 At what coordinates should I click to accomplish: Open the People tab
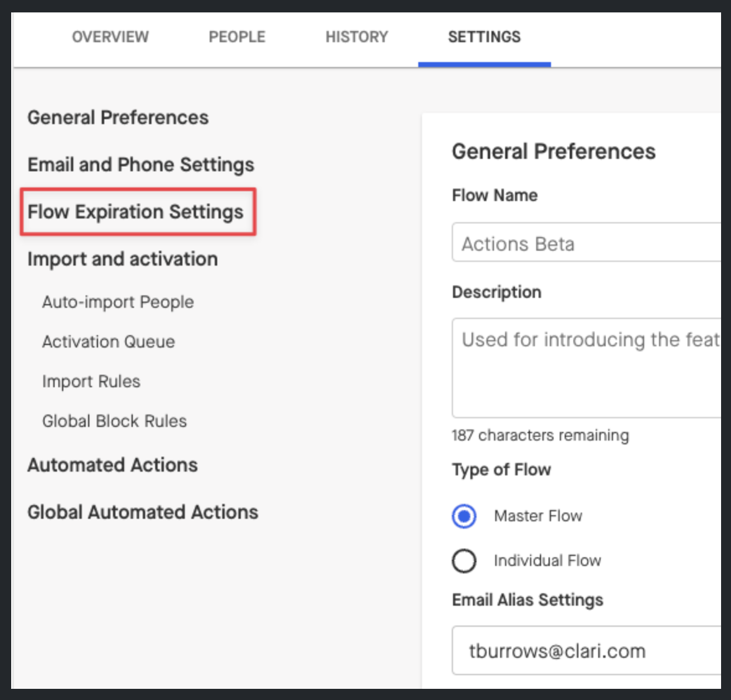[236, 37]
